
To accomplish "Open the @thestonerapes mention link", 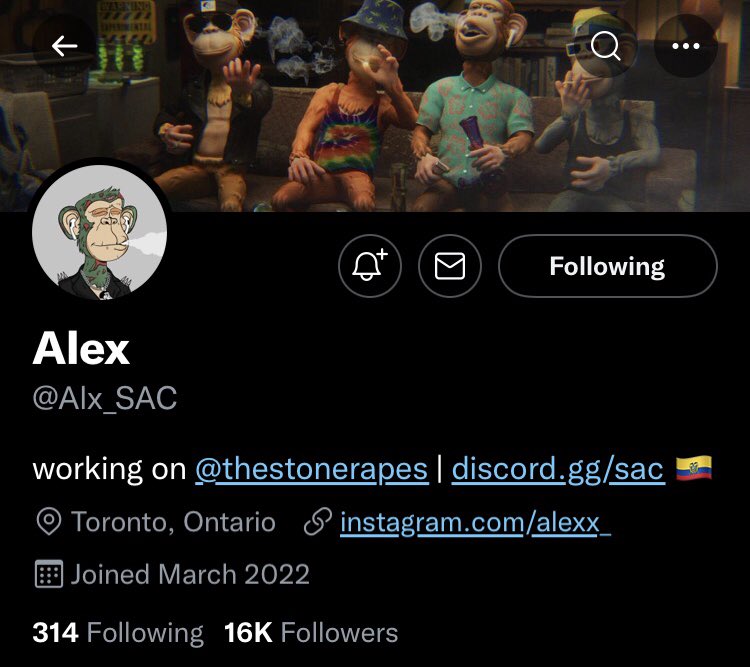I will point(311,469).
